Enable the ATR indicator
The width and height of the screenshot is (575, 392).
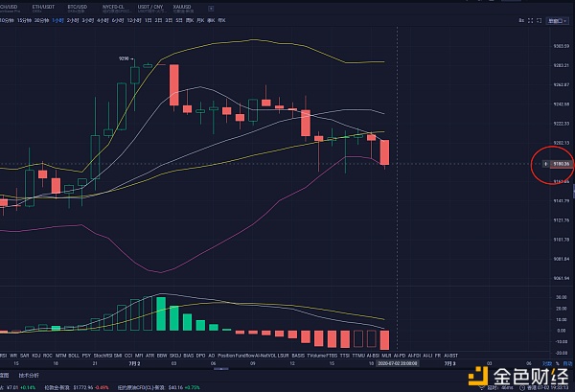tap(150, 356)
